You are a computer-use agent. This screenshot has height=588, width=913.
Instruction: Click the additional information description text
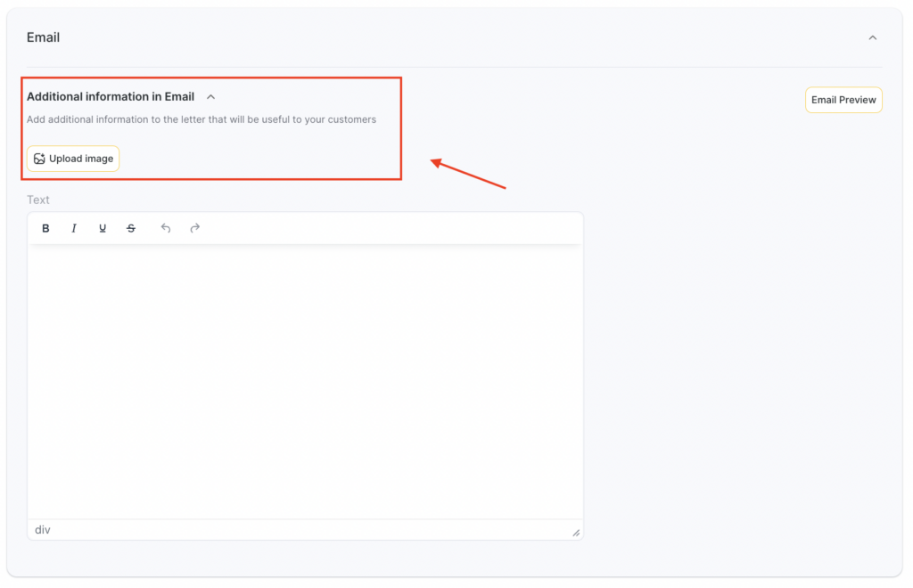201,119
